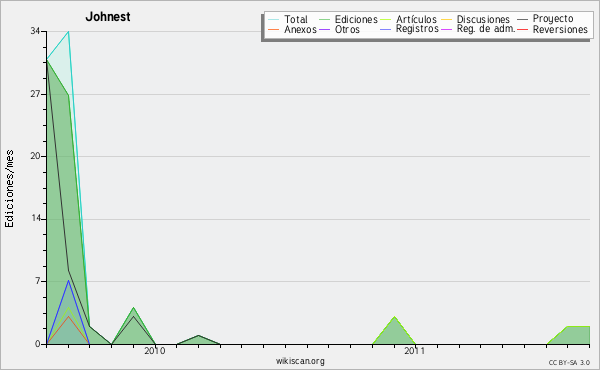Click the green triangle peak near 2011
Image resolution: width=600 pixels, height=370 pixels.
coord(394,317)
